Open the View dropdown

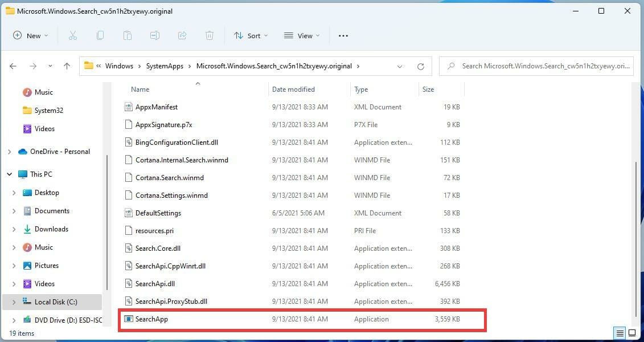(301, 35)
